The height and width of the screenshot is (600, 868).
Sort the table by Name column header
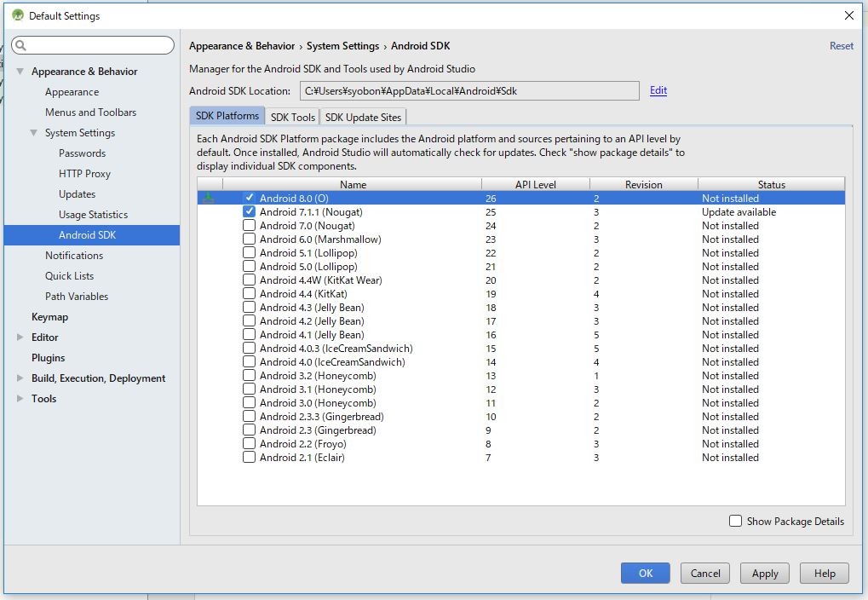(353, 184)
